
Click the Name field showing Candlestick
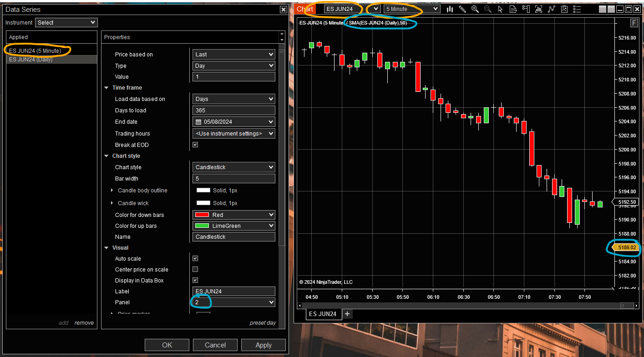click(234, 237)
